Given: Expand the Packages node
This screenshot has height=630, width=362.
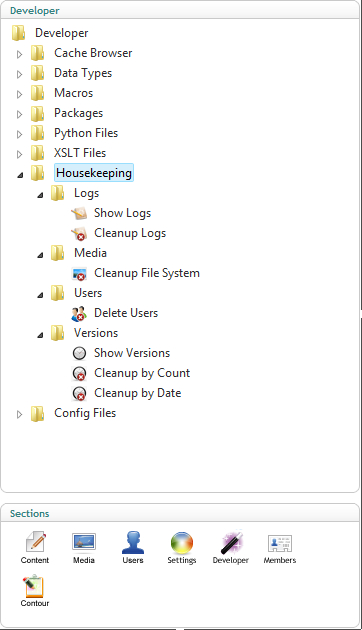Looking at the screenshot, I should coord(19,115).
